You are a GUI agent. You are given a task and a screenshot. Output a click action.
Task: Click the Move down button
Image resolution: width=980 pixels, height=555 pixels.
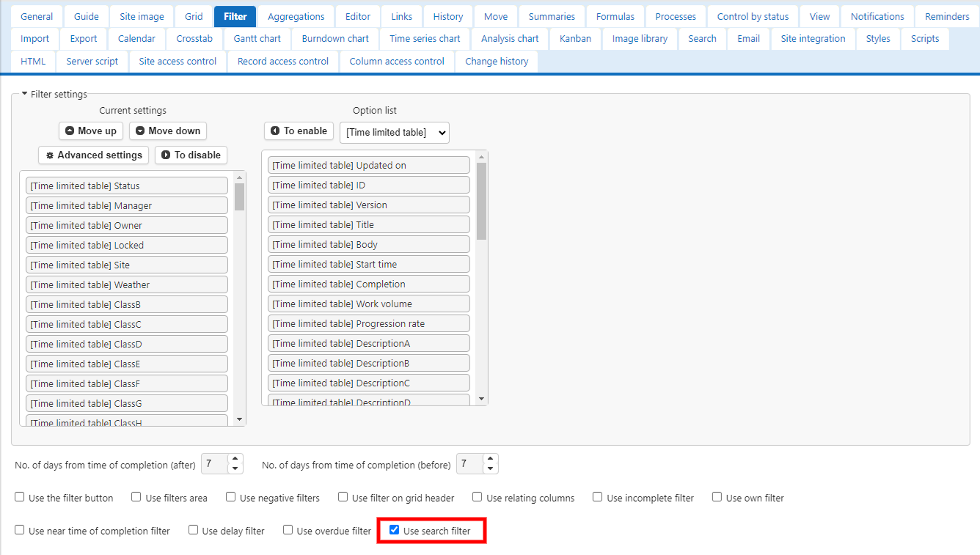(x=168, y=131)
